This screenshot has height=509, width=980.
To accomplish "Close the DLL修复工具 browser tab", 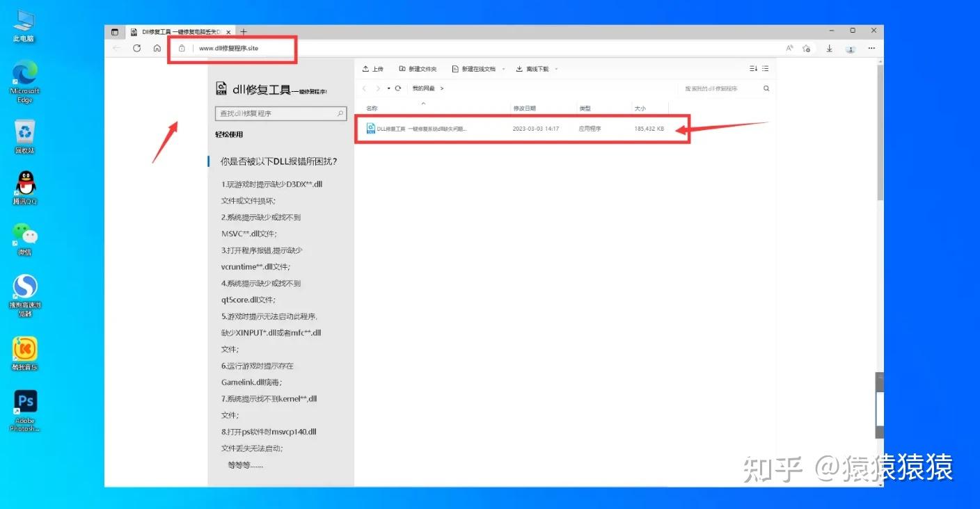I will click(x=228, y=32).
